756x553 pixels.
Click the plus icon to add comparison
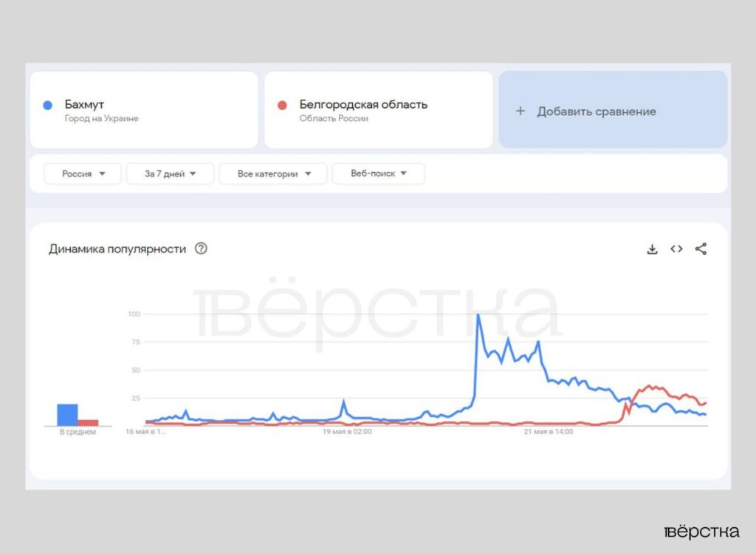[x=520, y=111]
